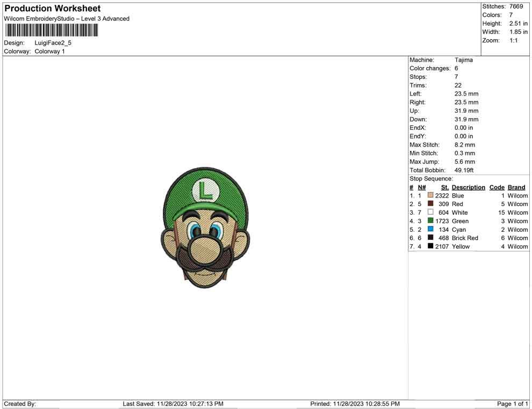Click the N# column header
Screen dimensions: 532x409
coord(422,187)
